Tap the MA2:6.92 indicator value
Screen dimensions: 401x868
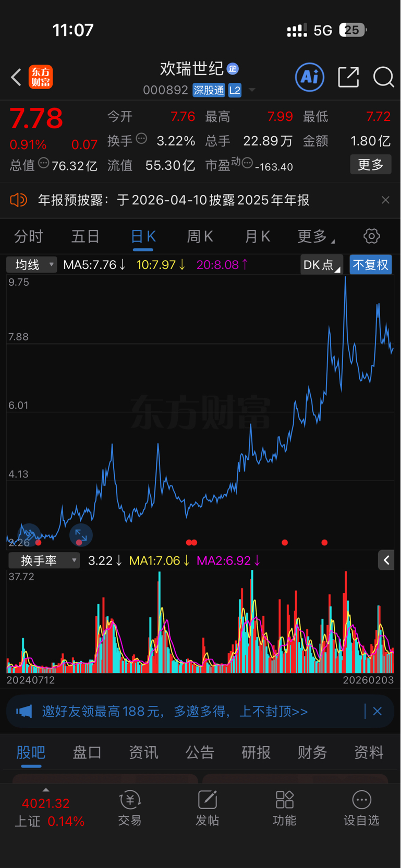[x=228, y=561]
